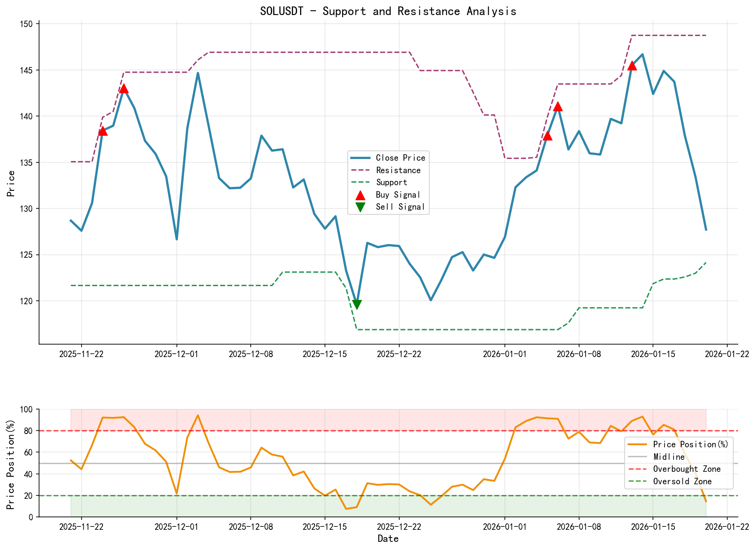Viewport: 756px width, 550px height.
Task: Click the buy marker near 2025-11-25 at 143
Action: (x=124, y=89)
